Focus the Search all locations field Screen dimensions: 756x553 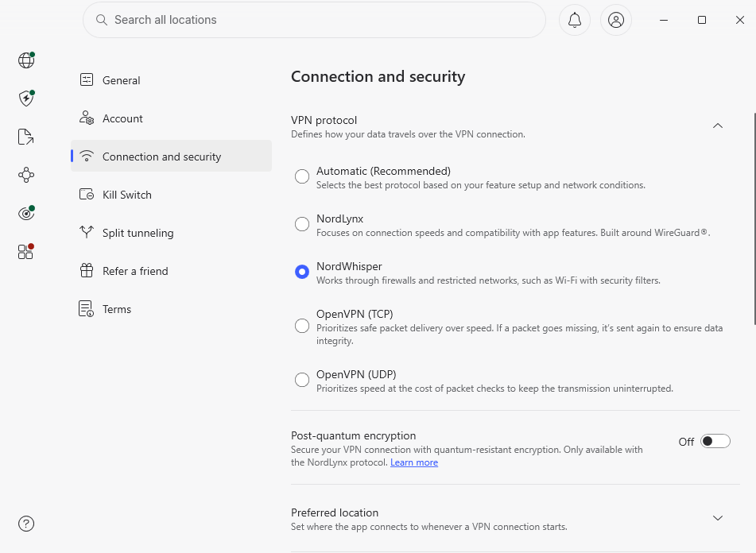(314, 20)
